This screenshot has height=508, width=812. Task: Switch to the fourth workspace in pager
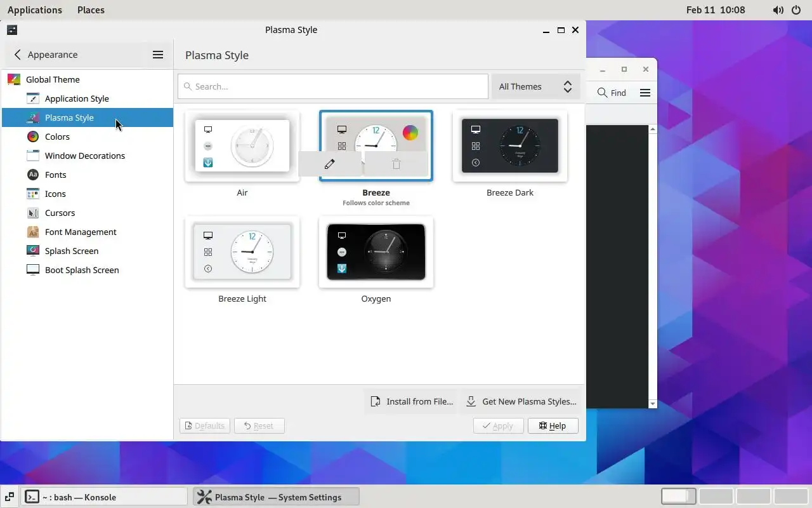click(790, 497)
